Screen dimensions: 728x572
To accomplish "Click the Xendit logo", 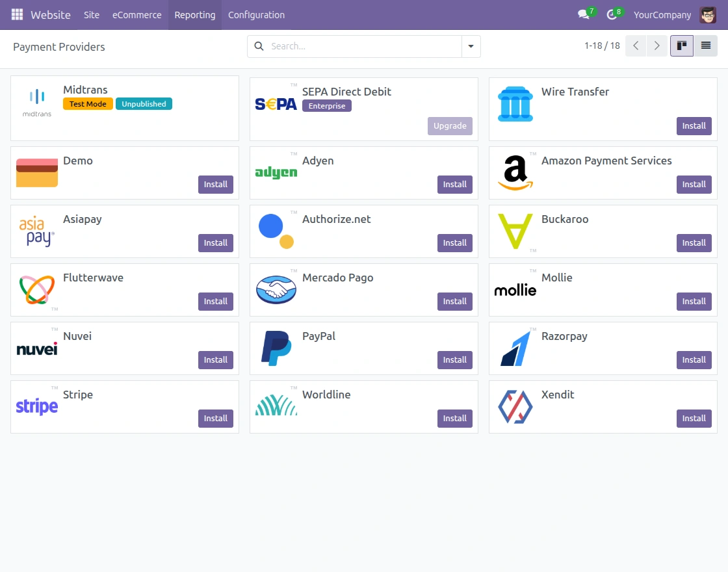I will tap(515, 407).
